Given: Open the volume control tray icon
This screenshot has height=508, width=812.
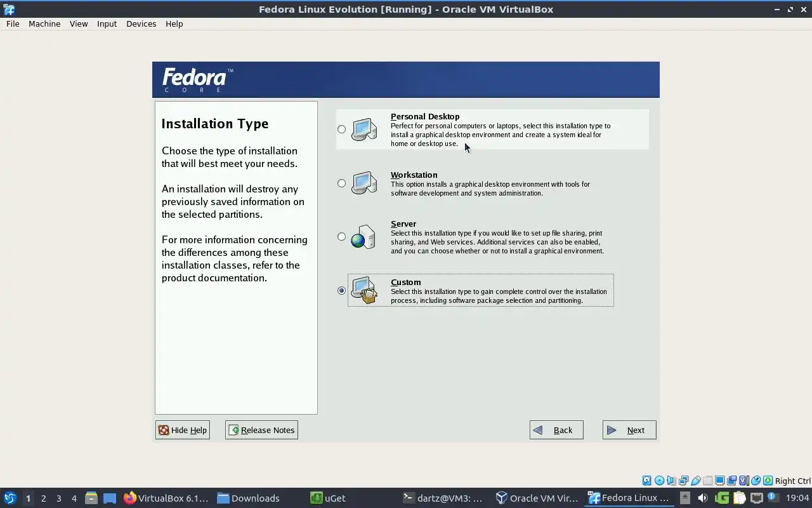Looking at the screenshot, I should [702, 498].
